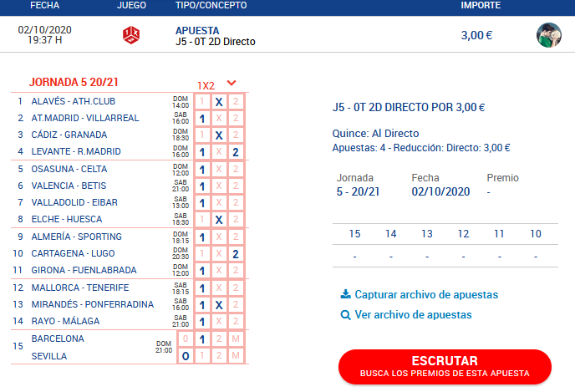Toggle 1 for Almería - Sporting
The width and height of the screenshot is (575, 392).
point(202,237)
